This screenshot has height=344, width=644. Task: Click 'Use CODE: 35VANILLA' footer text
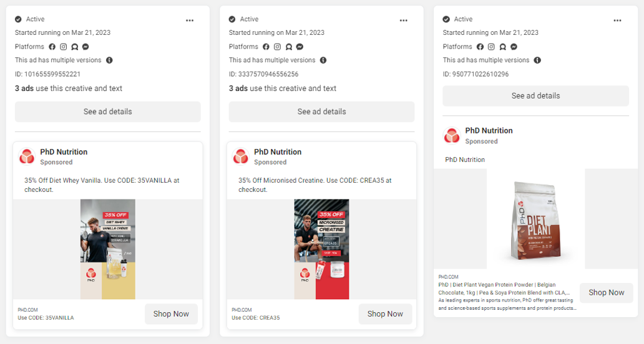tap(46, 318)
